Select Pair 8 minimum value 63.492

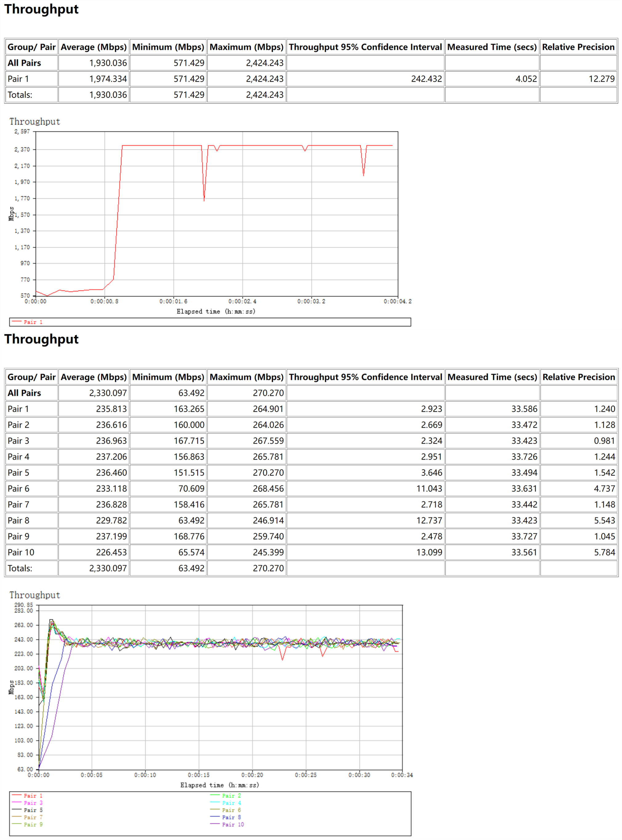coord(191,520)
